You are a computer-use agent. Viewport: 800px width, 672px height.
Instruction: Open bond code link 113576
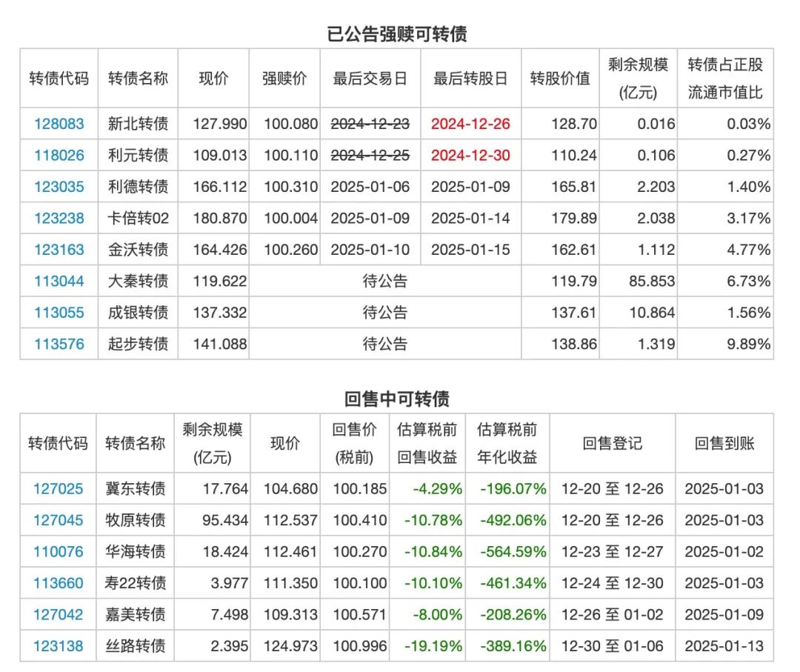click(59, 344)
